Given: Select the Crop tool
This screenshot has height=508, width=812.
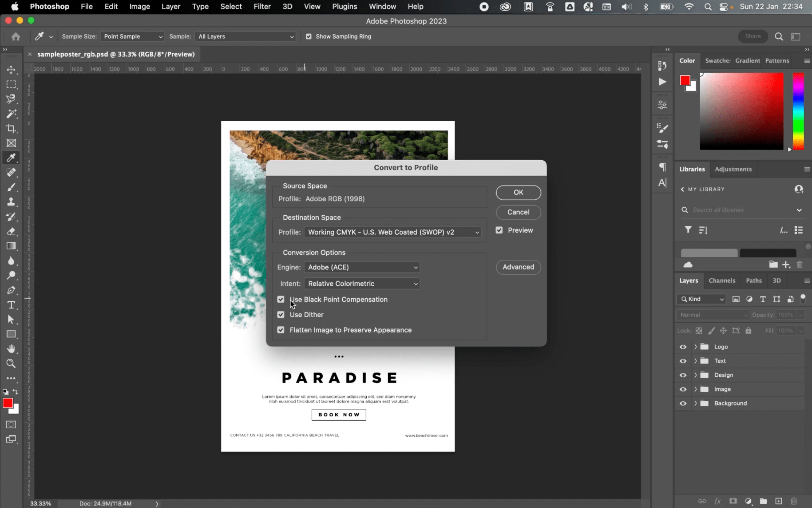Looking at the screenshot, I should point(11,128).
